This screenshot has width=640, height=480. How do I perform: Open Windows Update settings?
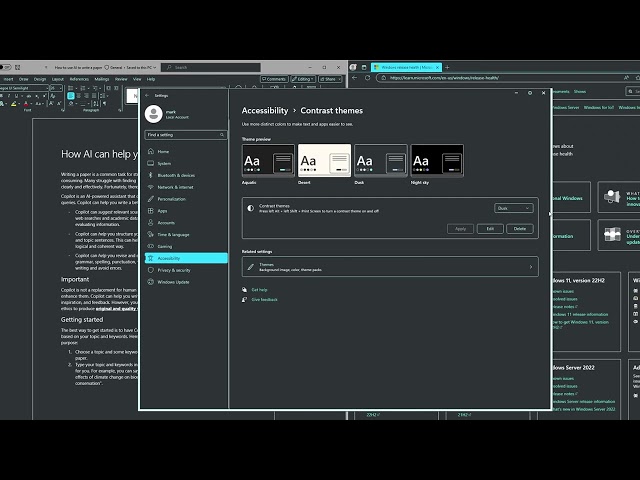coord(186,282)
